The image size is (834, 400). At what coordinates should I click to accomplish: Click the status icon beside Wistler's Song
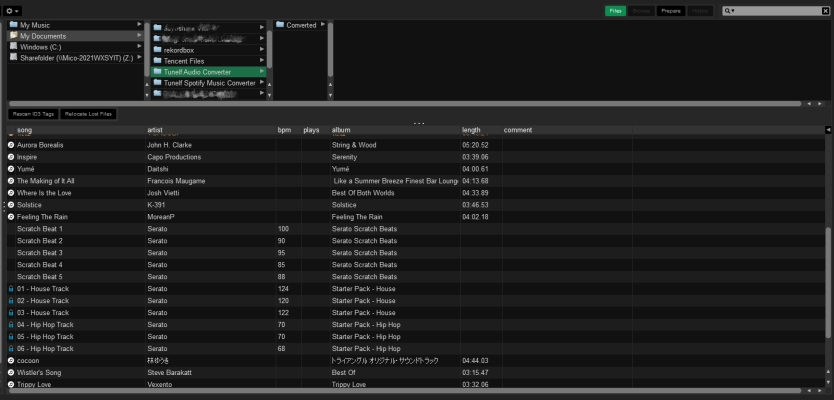[x=11, y=372]
